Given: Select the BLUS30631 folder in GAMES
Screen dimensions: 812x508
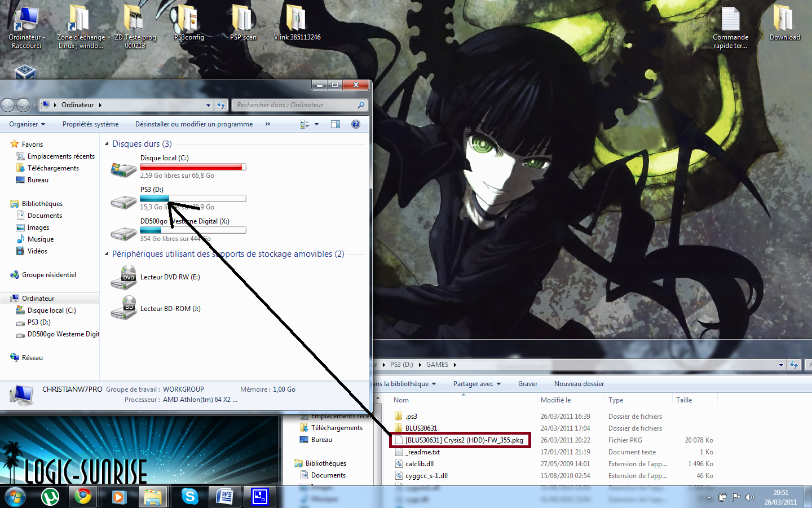Looking at the screenshot, I should tap(421, 428).
